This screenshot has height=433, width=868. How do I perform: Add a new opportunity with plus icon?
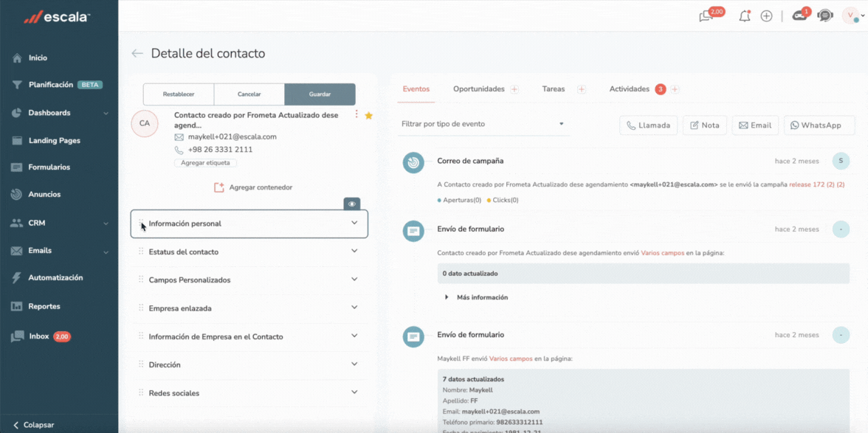tap(514, 89)
